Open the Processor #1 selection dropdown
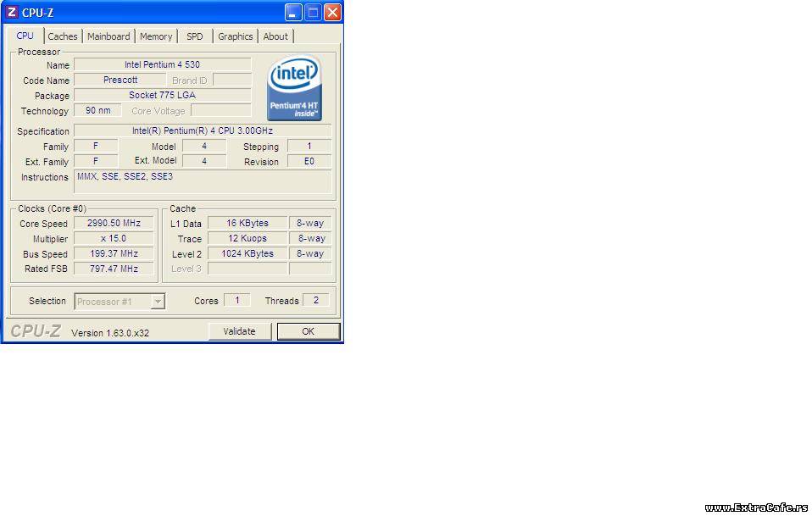This screenshot has width=812, height=516. tap(120, 302)
